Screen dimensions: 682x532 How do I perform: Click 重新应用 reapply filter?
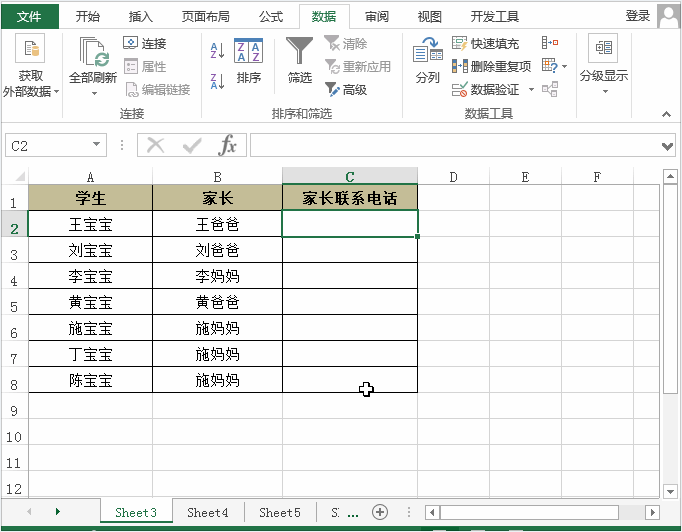click(x=358, y=67)
